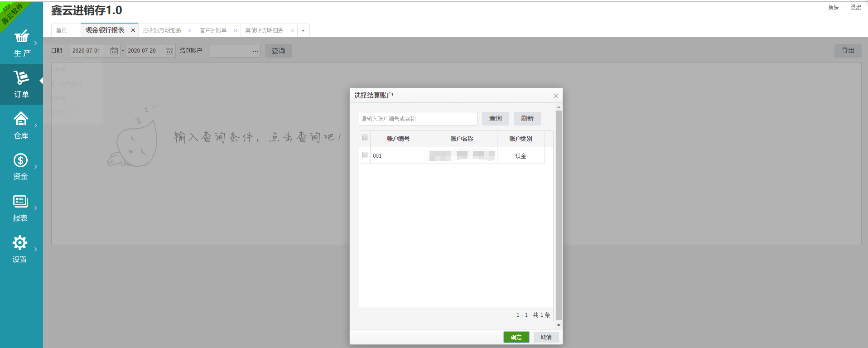Select the 订单 orders cart icon

[21, 78]
